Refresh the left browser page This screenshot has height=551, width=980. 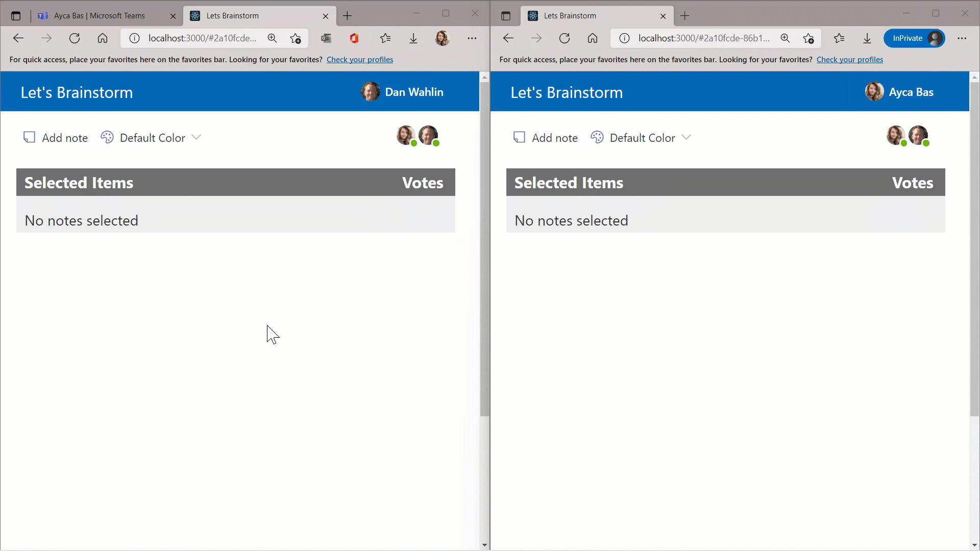(75, 38)
